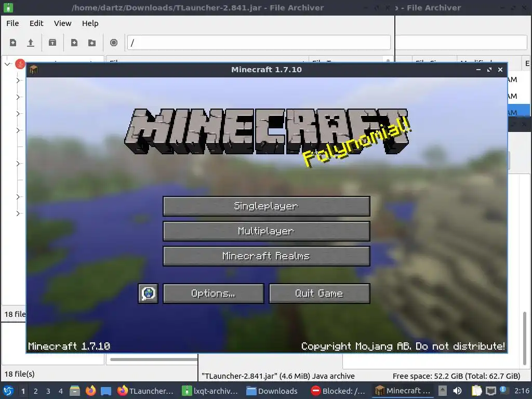The width and height of the screenshot is (532, 399).
Task: Switch to the TLauncher Firefox task
Action: click(x=145, y=391)
